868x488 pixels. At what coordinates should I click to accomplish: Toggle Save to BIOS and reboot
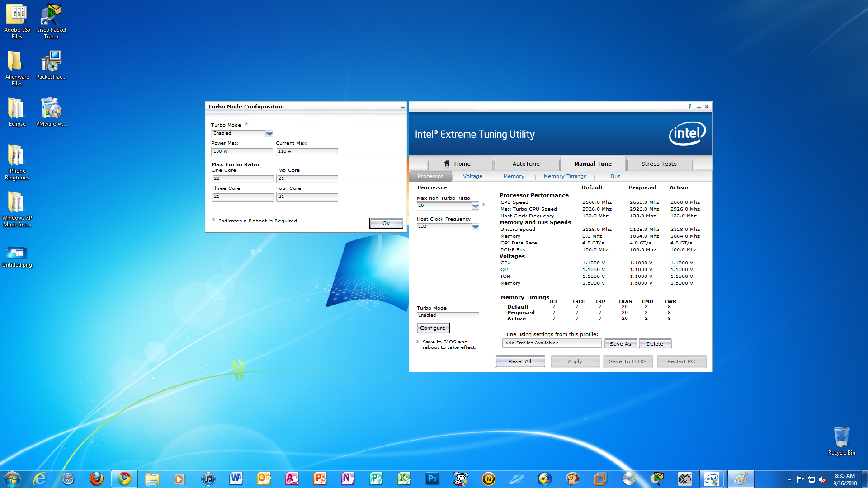[417, 342]
